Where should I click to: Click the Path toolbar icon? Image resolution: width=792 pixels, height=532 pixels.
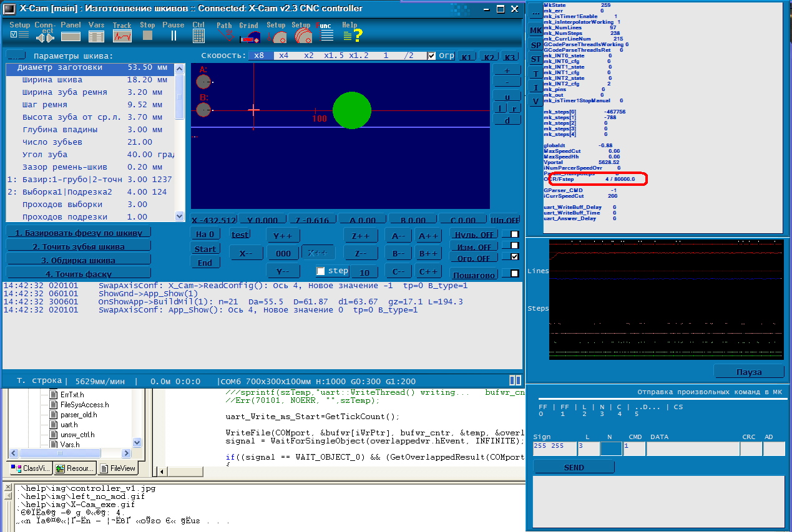(225, 36)
